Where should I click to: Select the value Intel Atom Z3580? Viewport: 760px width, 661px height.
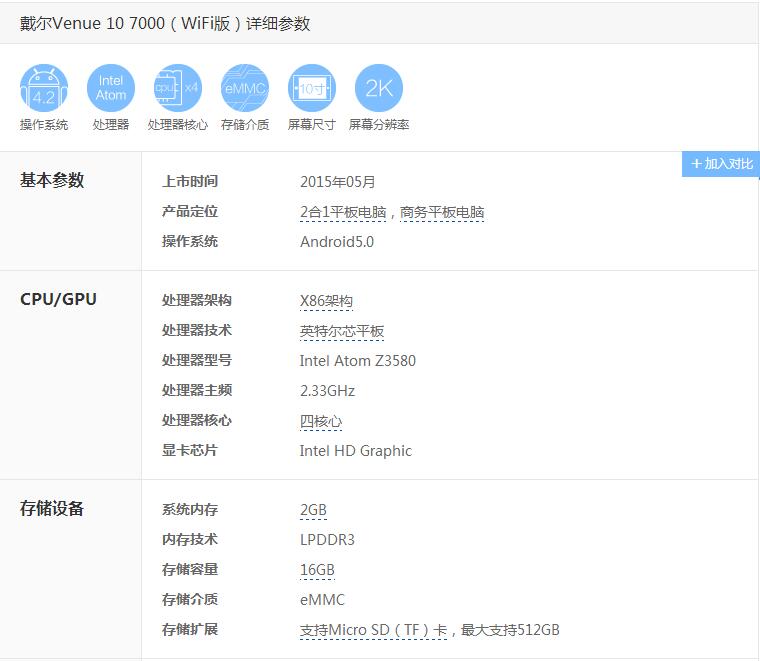point(358,361)
